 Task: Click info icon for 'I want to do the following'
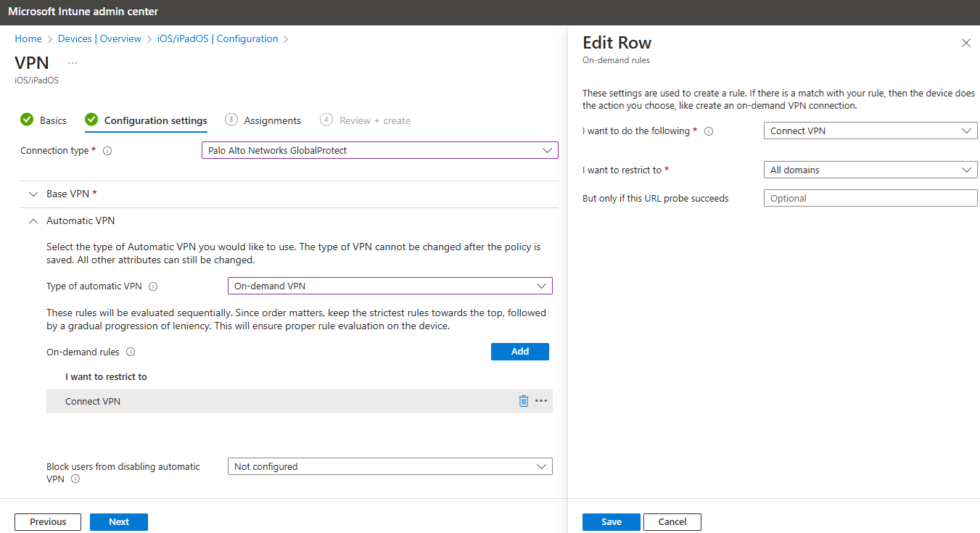709,131
